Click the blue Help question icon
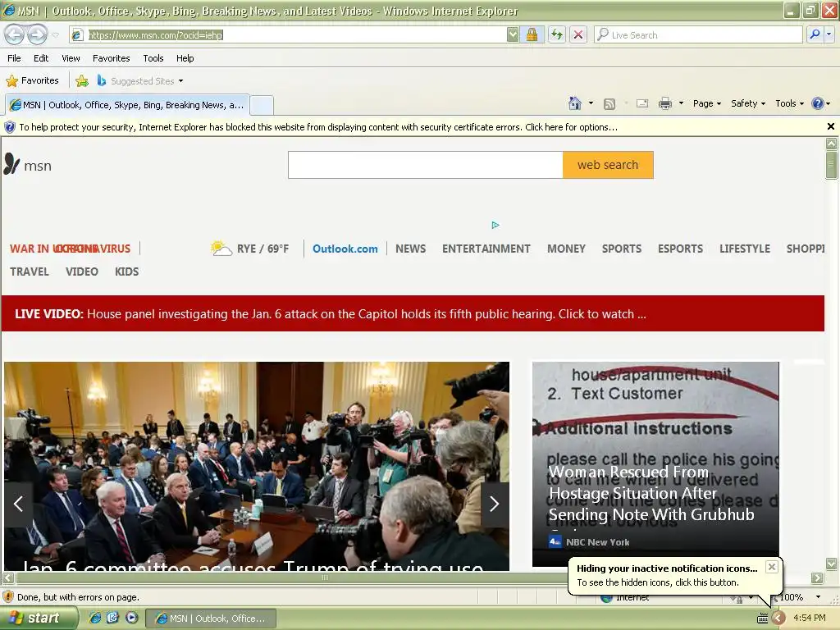 tap(818, 103)
